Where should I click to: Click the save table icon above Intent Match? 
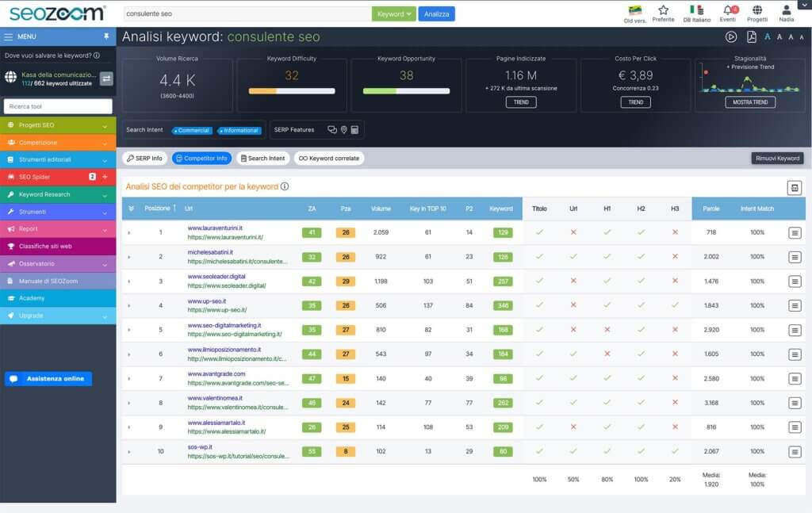coord(794,187)
